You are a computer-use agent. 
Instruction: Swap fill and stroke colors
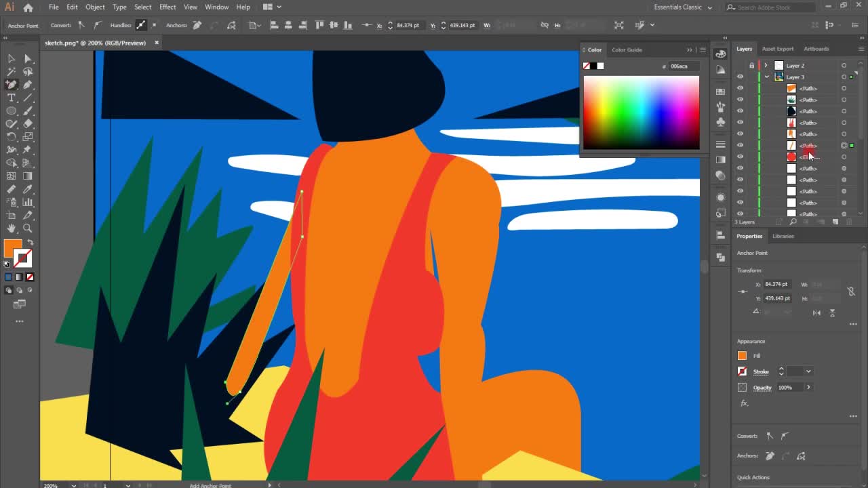click(30, 243)
